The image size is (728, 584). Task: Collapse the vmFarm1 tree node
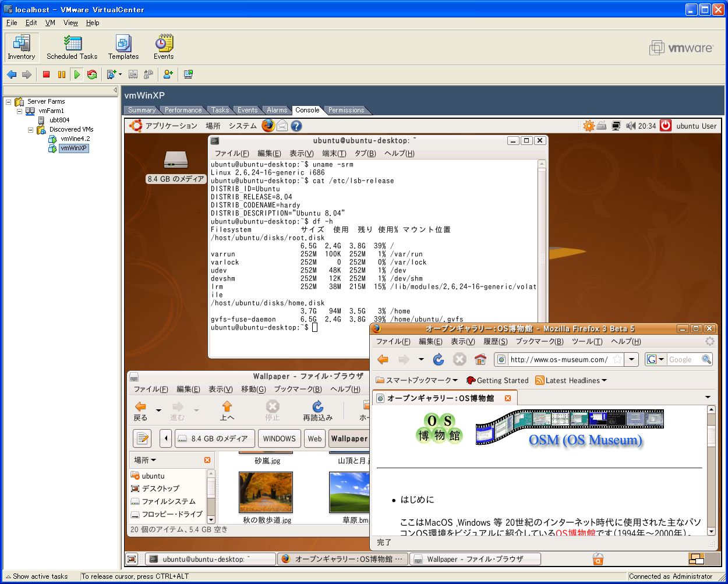coord(19,111)
